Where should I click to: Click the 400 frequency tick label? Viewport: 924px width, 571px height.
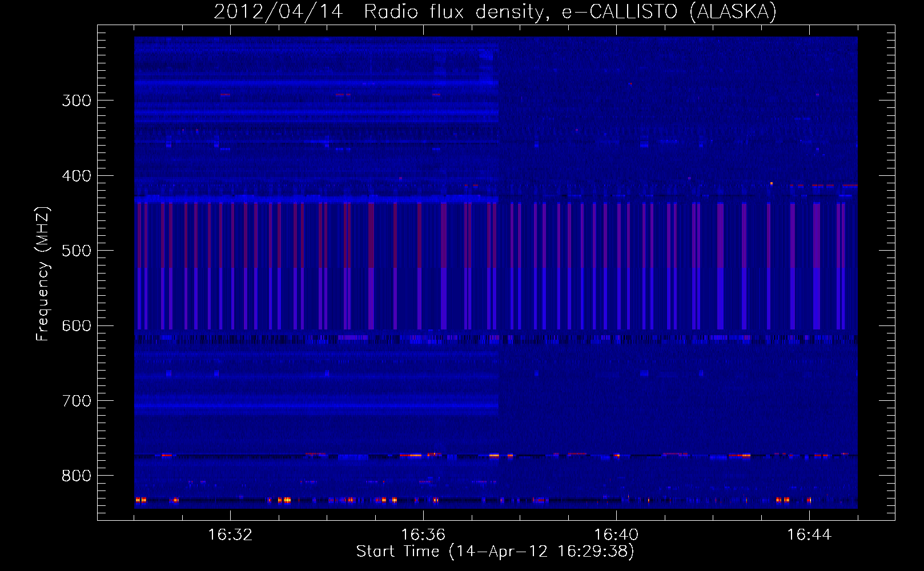(77, 176)
